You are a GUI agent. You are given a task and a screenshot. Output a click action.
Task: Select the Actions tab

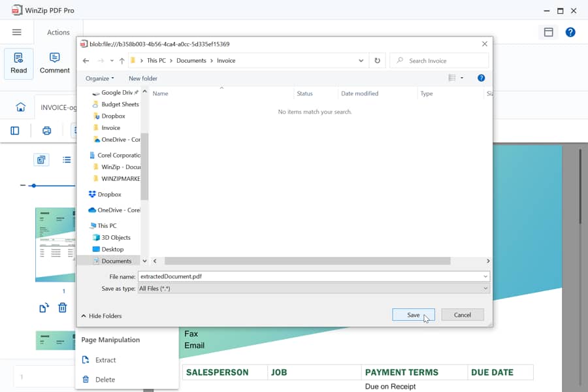click(58, 32)
